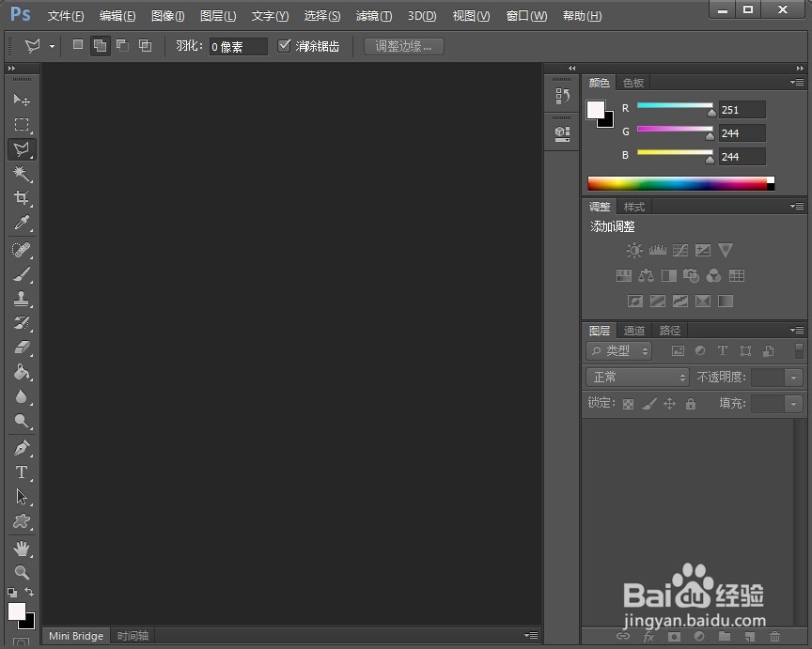Expand the toolbox to two columns
Screen dimensions: 812x649
coord(11,68)
